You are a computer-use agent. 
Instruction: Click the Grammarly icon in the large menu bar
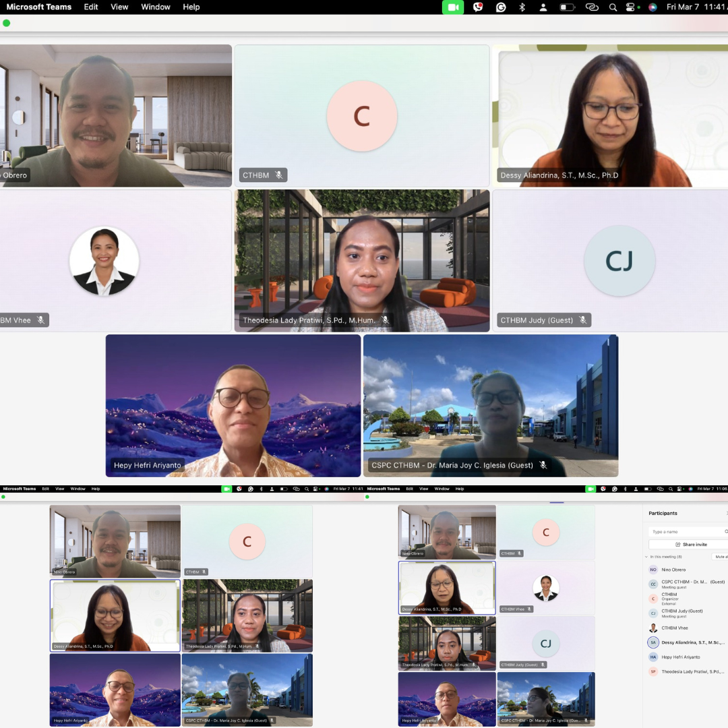pyautogui.click(x=501, y=7)
